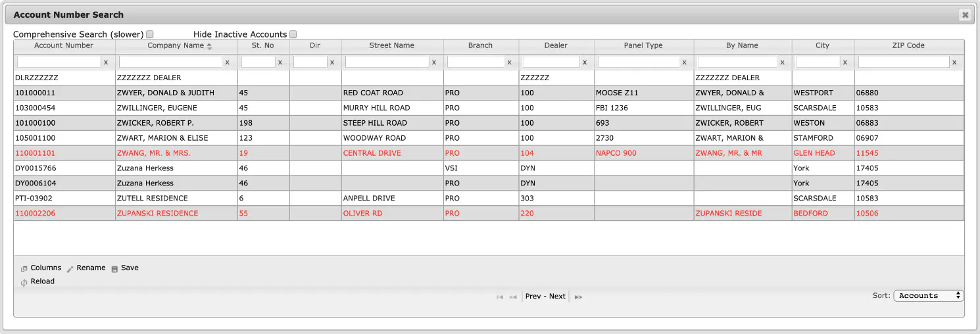Clear the City filter with x
The height and width of the screenshot is (334, 980).
[845, 62]
